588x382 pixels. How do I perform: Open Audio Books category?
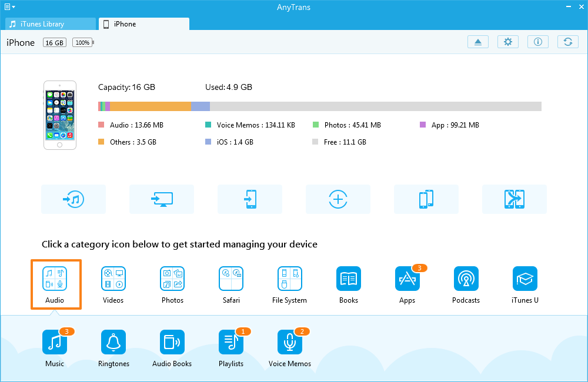tap(172, 342)
